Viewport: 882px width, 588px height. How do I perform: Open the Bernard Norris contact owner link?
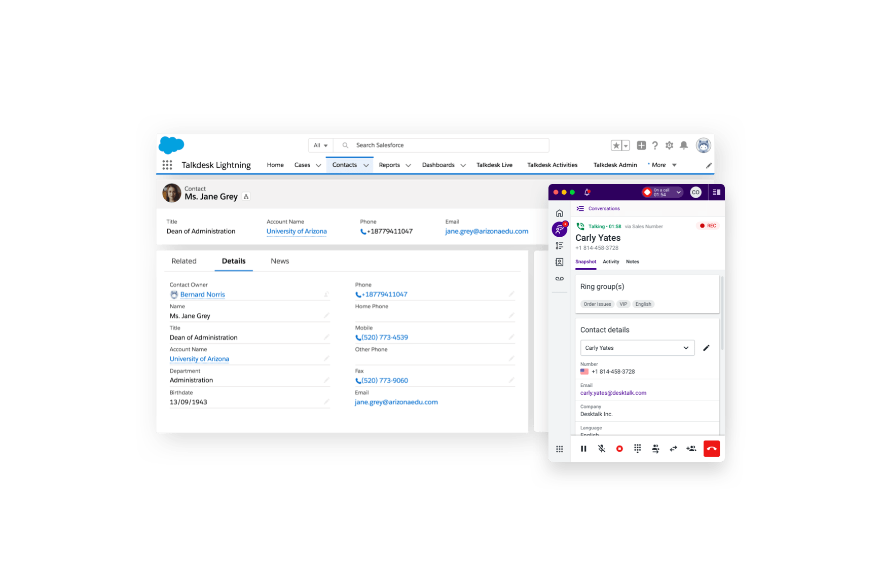click(202, 295)
